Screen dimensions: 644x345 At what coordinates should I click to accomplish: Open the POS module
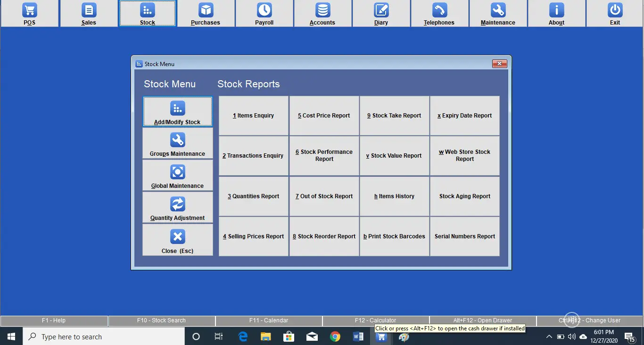[x=30, y=13]
